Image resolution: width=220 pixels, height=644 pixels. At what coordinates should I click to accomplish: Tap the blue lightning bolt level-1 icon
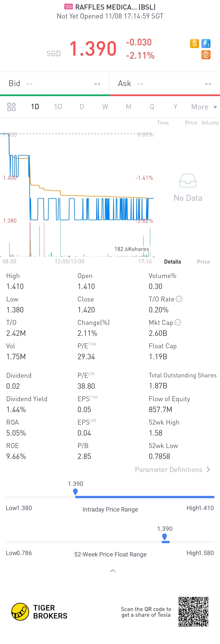[206, 44]
